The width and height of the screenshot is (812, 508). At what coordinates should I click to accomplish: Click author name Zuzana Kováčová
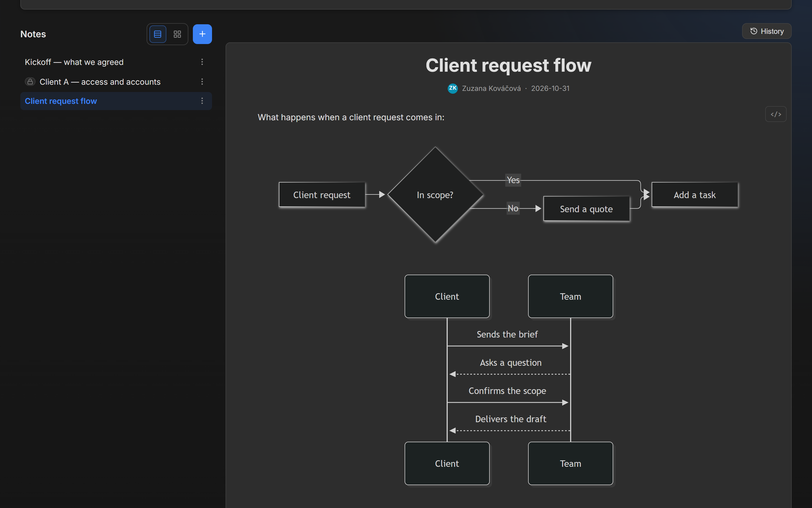491,88
